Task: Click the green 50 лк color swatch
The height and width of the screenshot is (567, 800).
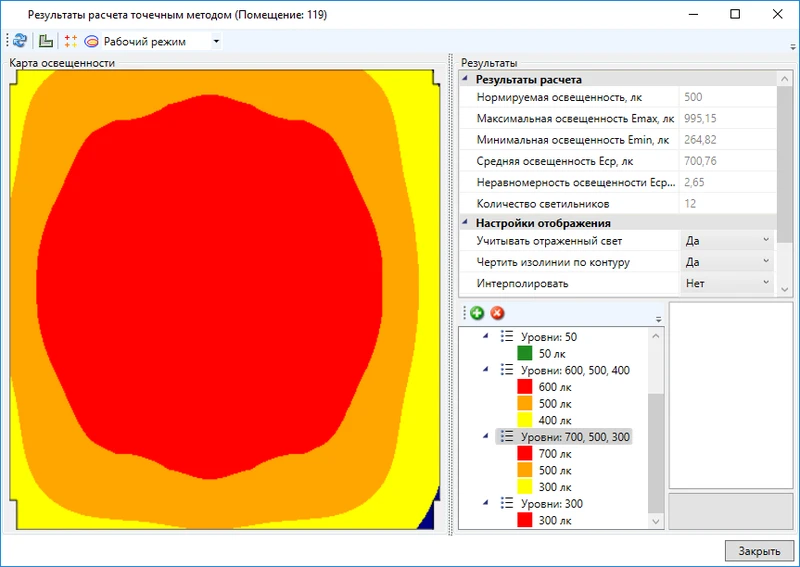Action: point(524,353)
